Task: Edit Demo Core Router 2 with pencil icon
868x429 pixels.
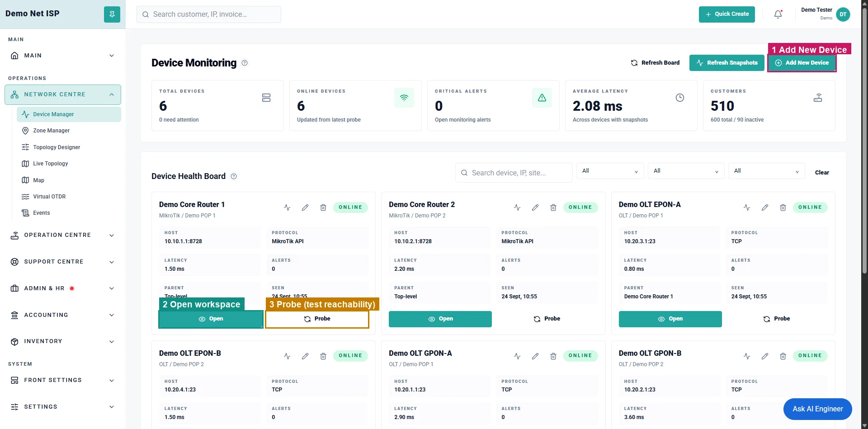Action: click(x=535, y=207)
